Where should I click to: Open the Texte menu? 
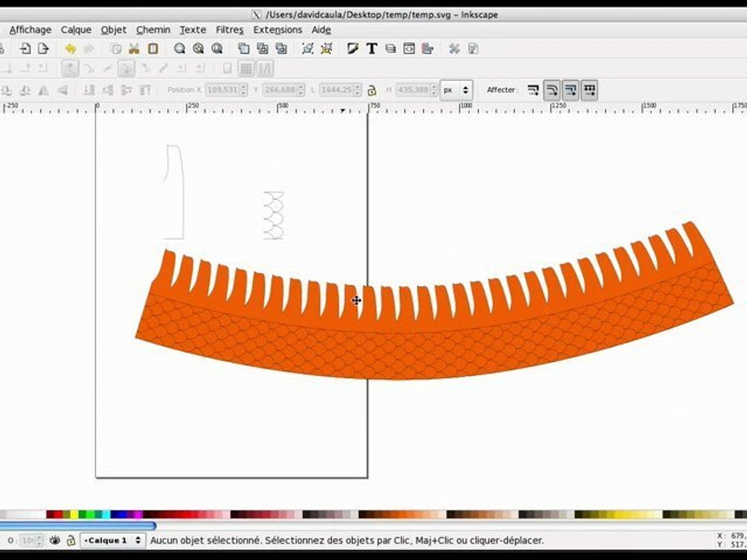tap(192, 30)
